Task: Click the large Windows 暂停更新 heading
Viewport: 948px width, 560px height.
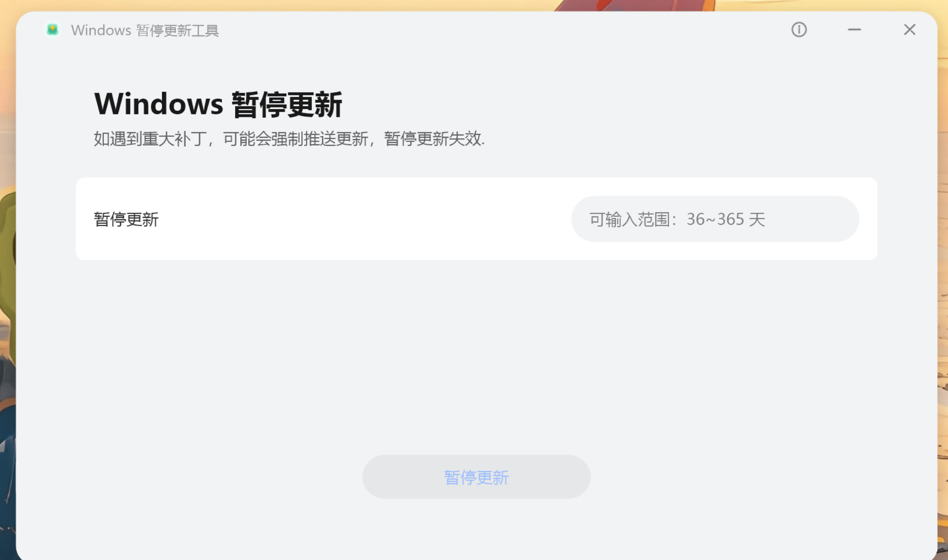Action: pyautogui.click(x=218, y=104)
